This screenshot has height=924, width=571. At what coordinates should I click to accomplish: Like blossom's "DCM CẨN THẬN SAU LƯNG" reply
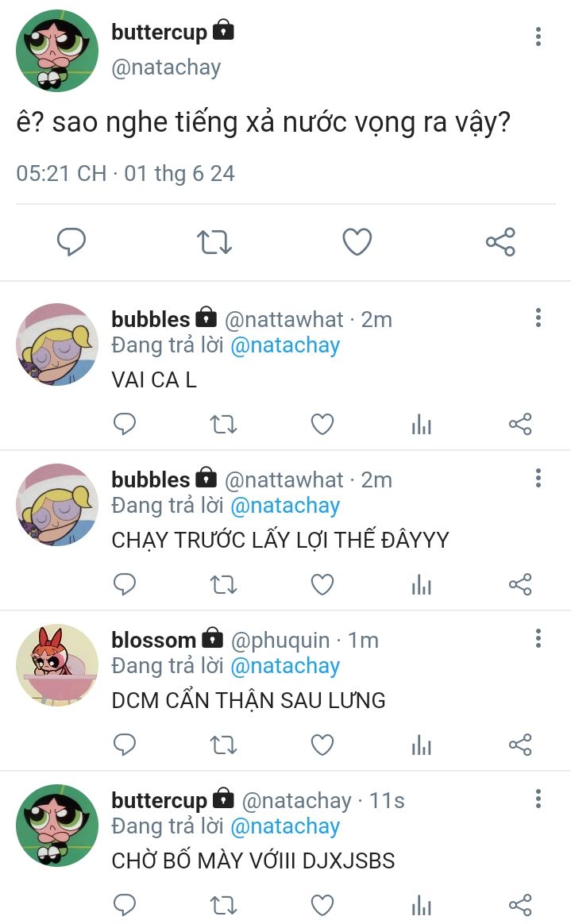[322, 745]
